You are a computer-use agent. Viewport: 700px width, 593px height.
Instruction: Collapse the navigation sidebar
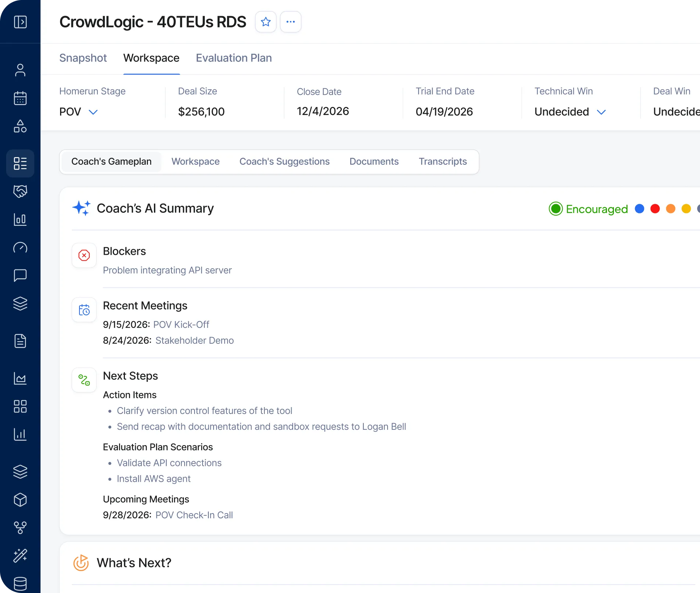click(x=21, y=22)
